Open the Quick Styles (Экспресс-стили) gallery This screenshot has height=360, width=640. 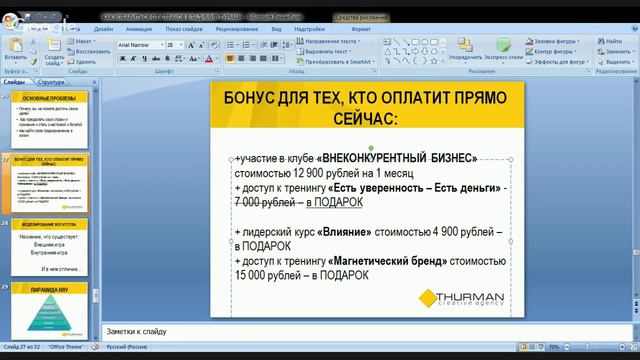[x=504, y=50]
